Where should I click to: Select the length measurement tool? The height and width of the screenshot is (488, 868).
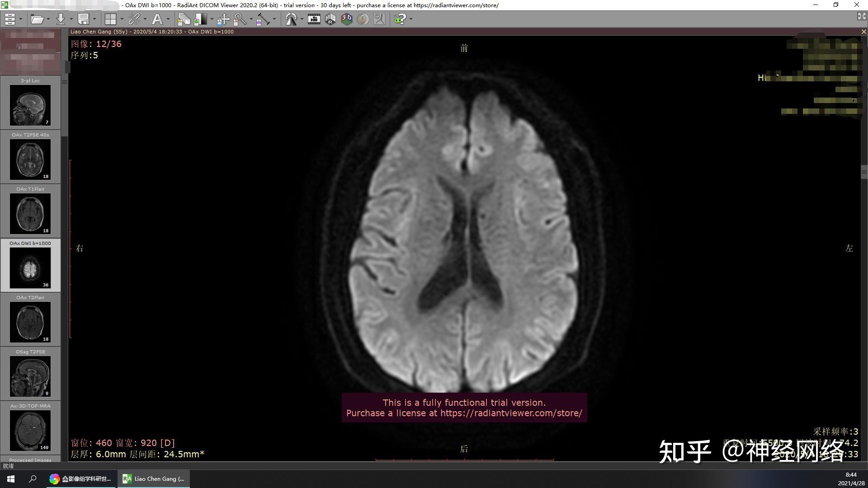click(263, 19)
